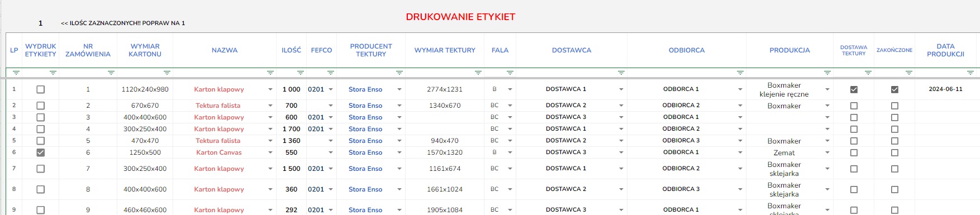The height and width of the screenshot is (215, 980).
Task: Tick the WYDRUK ETYKIETY checkbox for row 1
Action: [40, 89]
